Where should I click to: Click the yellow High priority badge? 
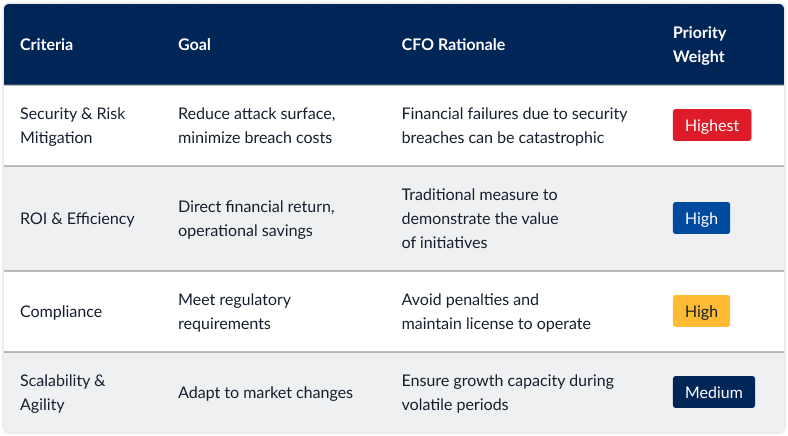click(x=701, y=311)
